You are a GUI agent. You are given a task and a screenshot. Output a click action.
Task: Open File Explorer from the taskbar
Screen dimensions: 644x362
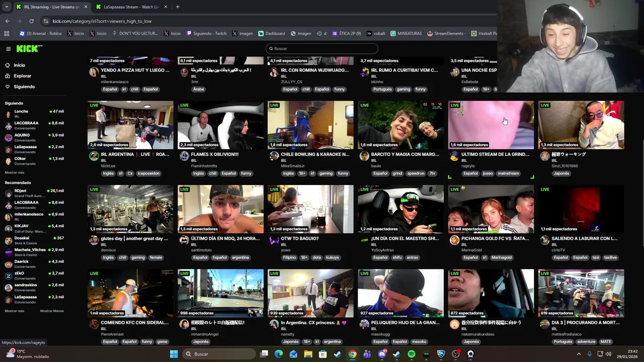pyautogui.click(x=308, y=354)
